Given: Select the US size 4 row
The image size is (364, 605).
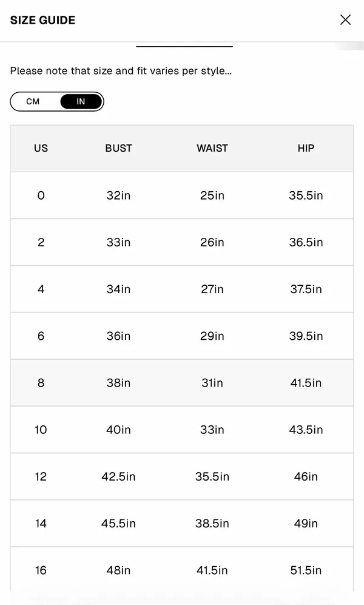Looking at the screenshot, I should tap(181, 289).
